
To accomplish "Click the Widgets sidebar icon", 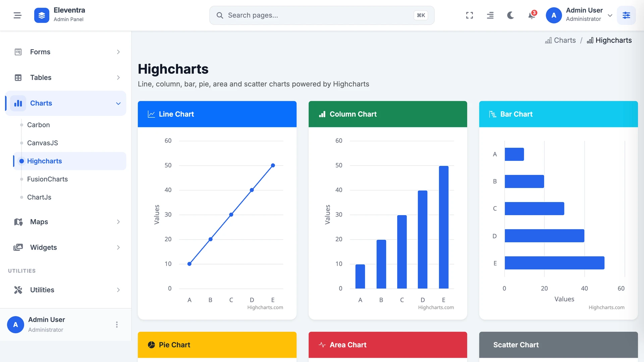I will tap(18, 247).
